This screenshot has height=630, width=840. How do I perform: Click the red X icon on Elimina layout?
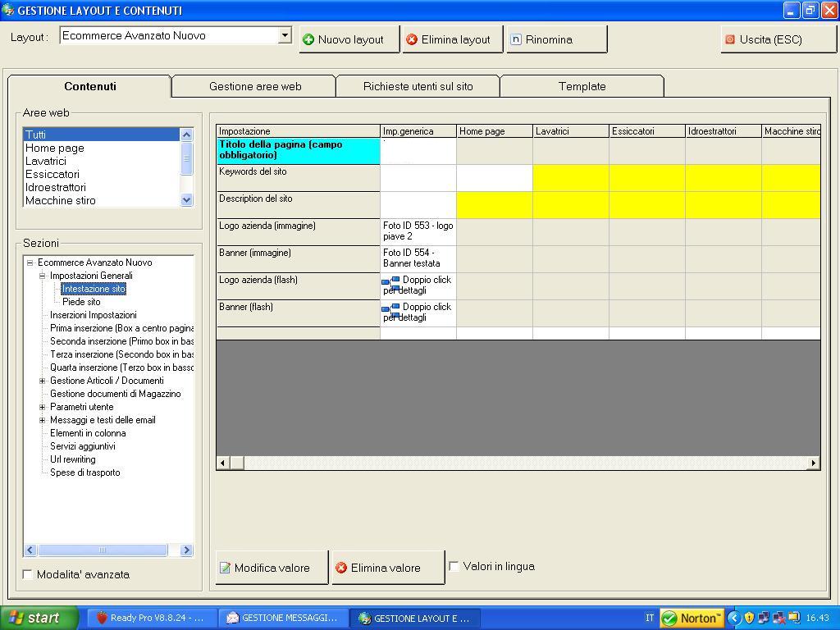coord(412,39)
